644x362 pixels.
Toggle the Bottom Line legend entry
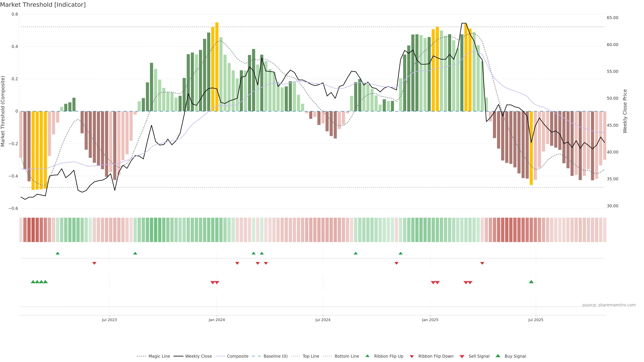346,356
